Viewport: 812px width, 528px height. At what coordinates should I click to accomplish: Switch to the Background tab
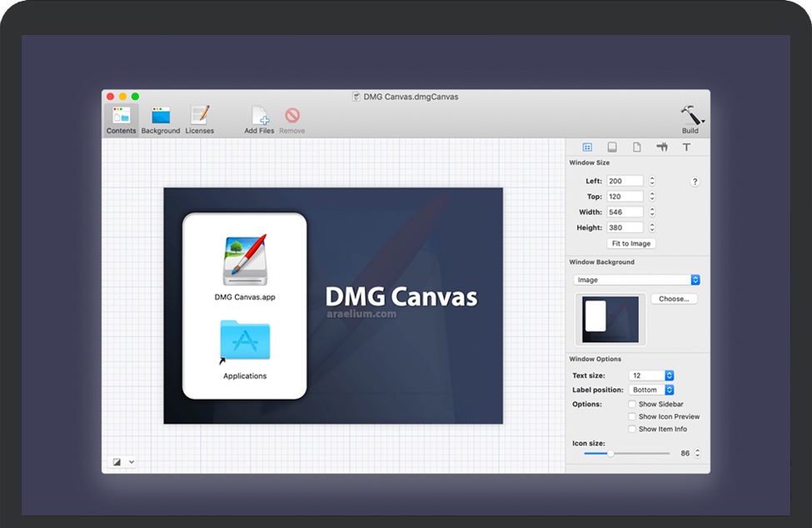click(161, 120)
